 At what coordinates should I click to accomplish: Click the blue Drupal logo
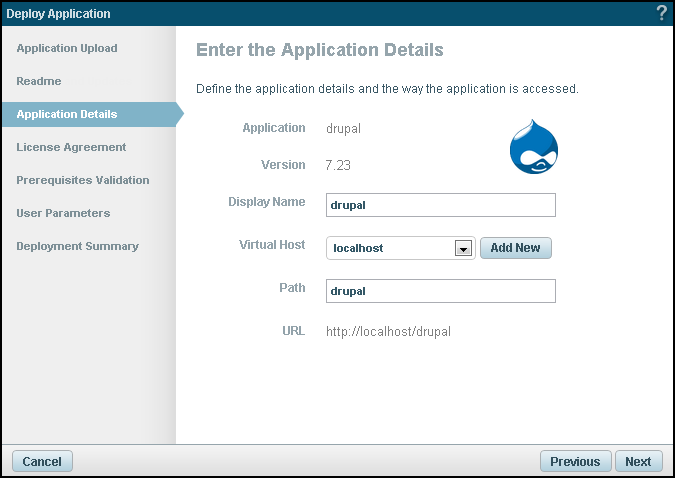pyautogui.click(x=533, y=148)
